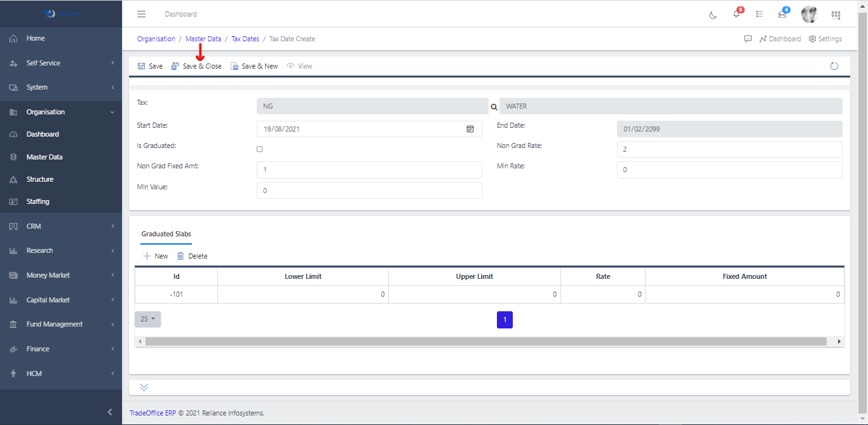Click the Tax Dates breadcrumb link
868x425 pixels.
pyautogui.click(x=245, y=39)
